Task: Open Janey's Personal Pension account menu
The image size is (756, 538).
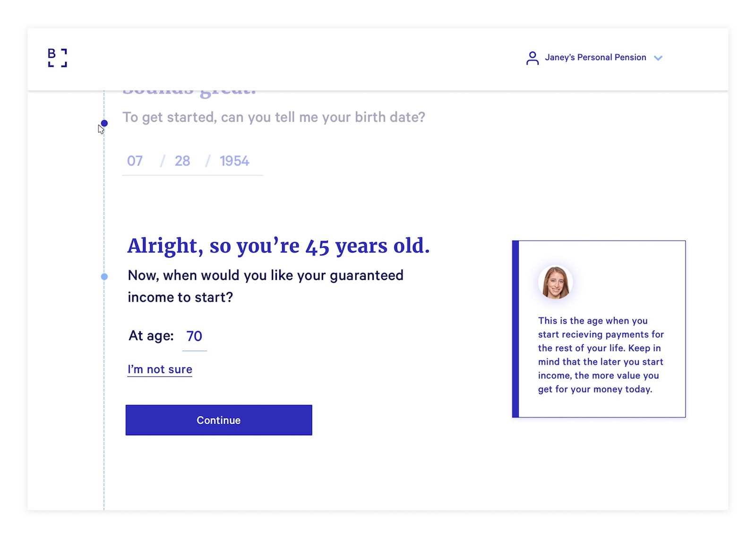Action: tap(594, 58)
